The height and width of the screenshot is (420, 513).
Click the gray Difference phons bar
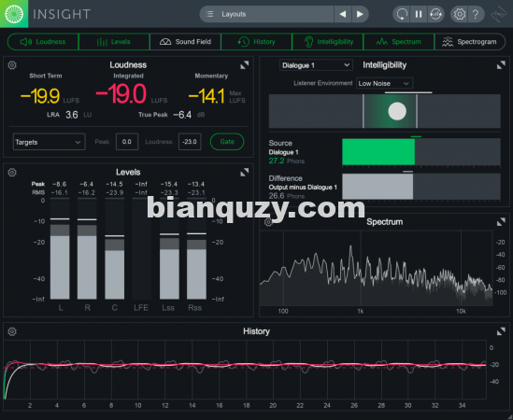[378, 187]
